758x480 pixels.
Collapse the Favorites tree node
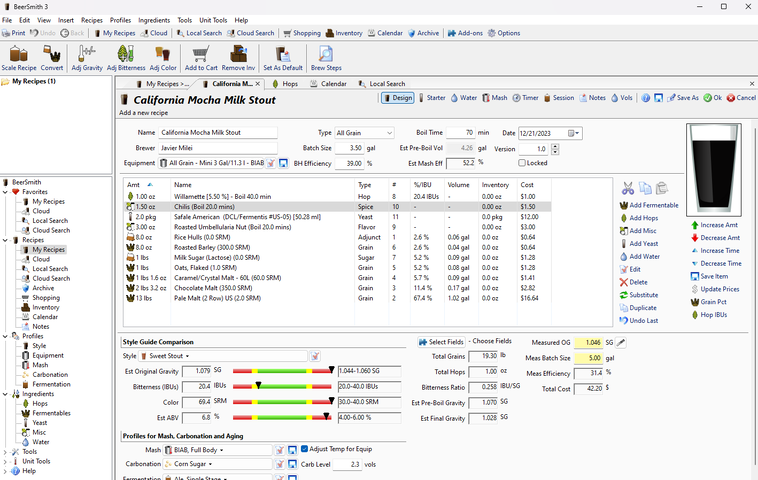[5, 192]
